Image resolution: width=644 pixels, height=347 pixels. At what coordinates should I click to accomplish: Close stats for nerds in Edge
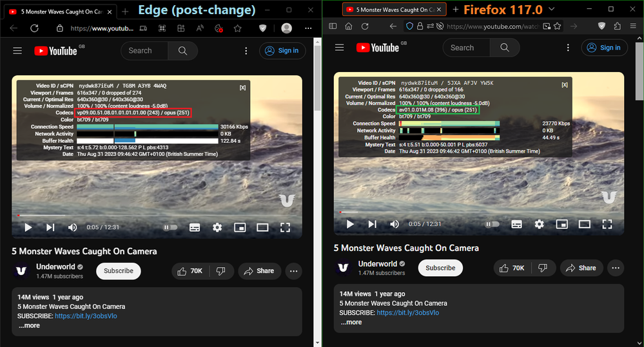tap(243, 88)
